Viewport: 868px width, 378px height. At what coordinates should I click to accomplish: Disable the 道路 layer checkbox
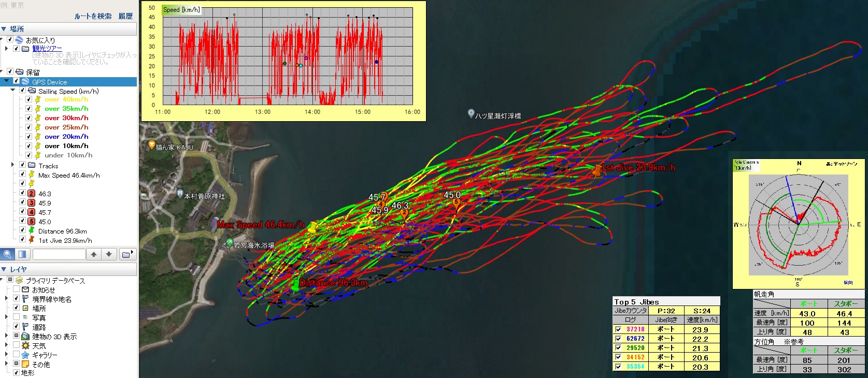click(16, 327)
